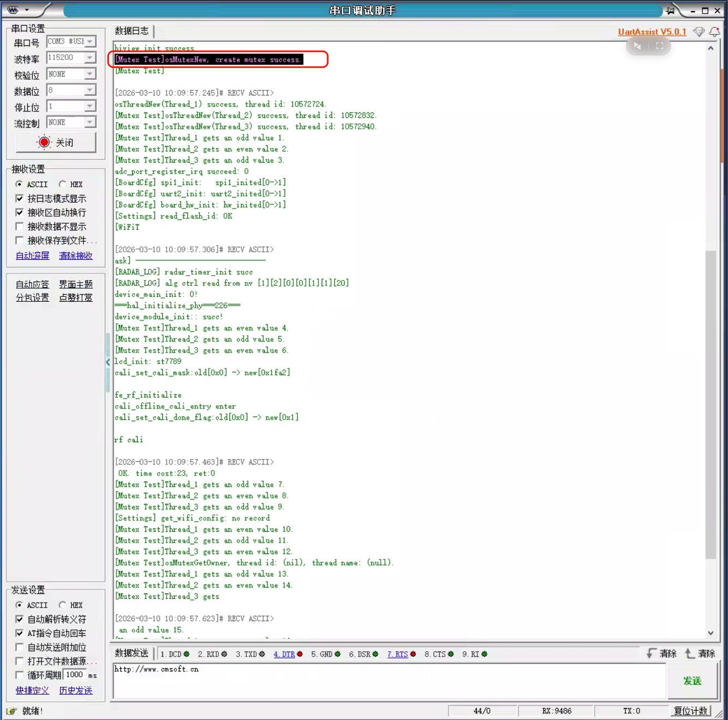Click the pin window icon in title bar
728x720 pixels.
pyautogui.click(x=671, y=10)
